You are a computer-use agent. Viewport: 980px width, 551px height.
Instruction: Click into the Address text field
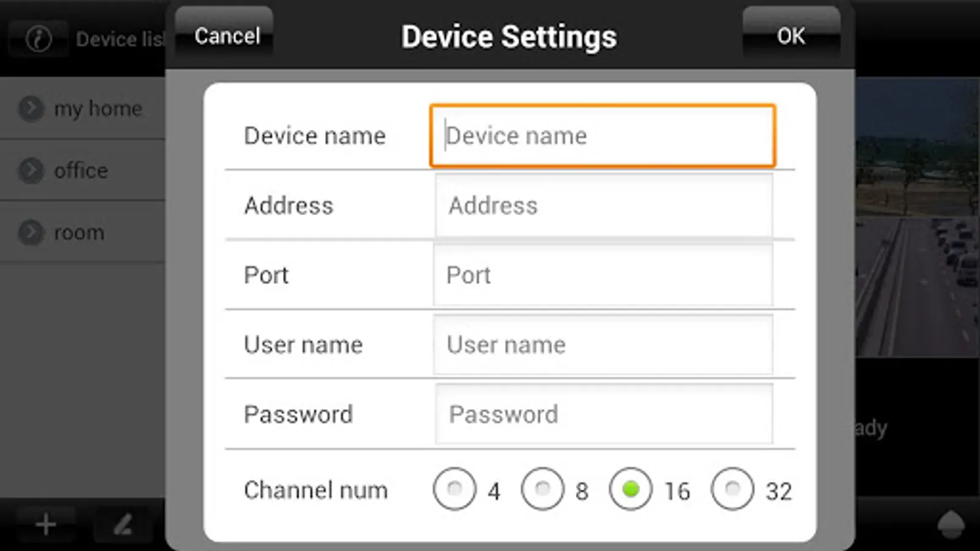603,206
